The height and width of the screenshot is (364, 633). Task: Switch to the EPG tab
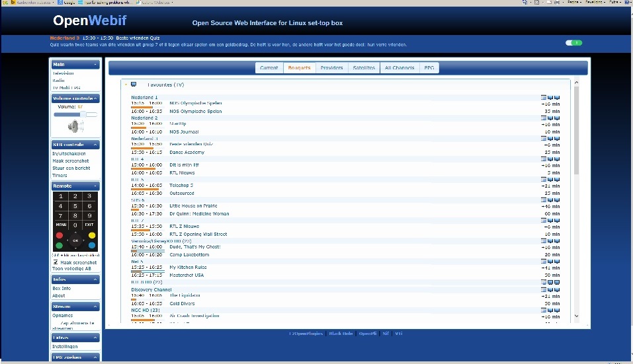429,68
